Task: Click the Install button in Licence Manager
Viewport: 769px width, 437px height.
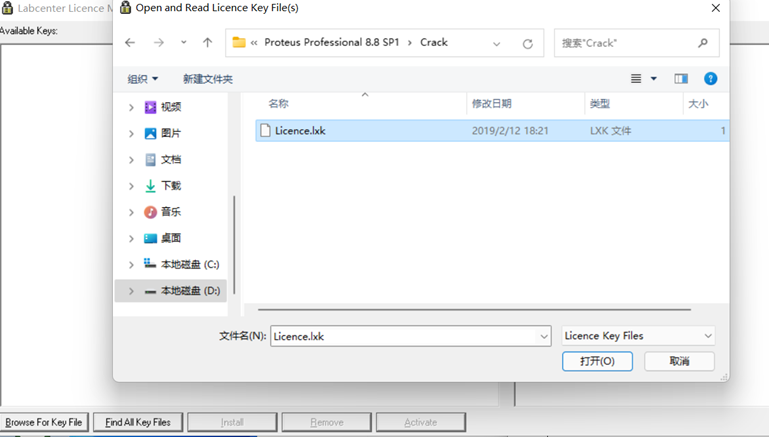Action: [x=232, y=422]
